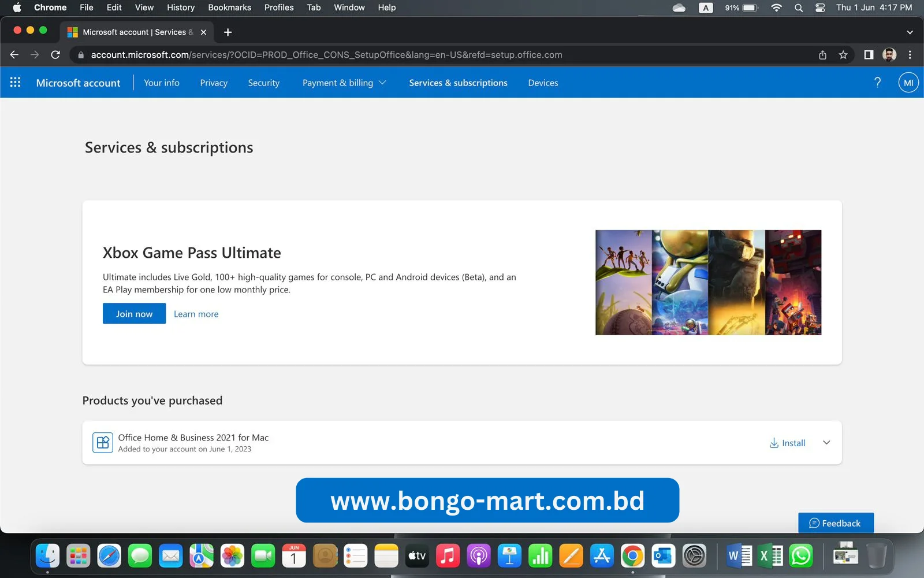The image size is (924, 578).
Task: Open Chrome's three-dot menu
Action: point(910,54)
